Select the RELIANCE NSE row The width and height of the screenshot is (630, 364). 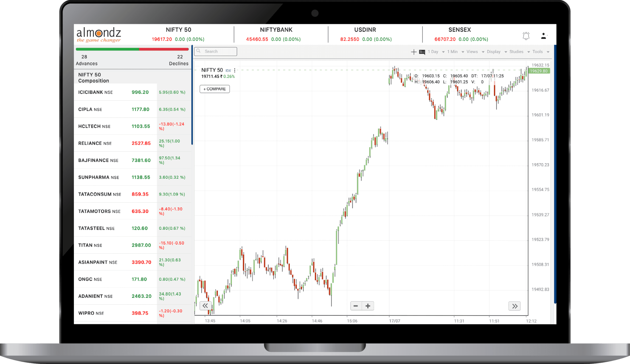pyautogui.click(x=133, y=143)
